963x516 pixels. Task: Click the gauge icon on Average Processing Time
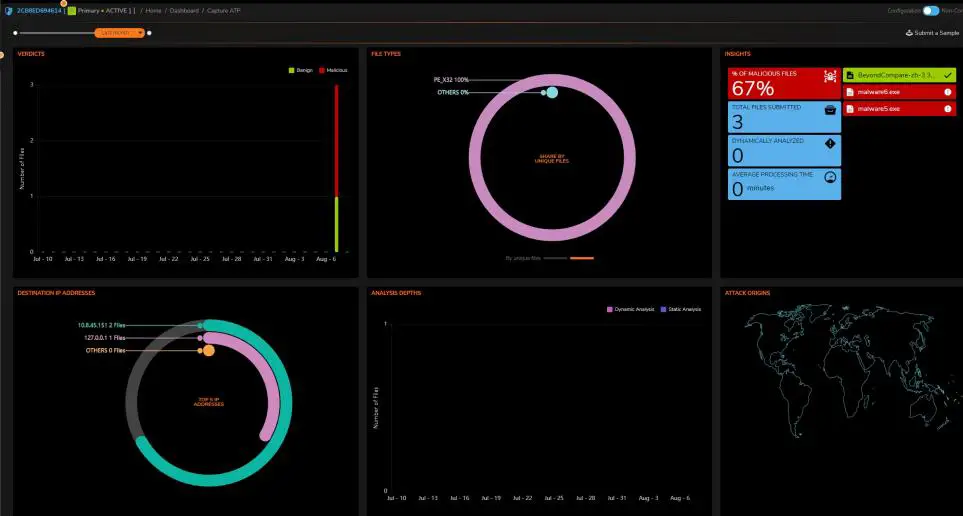[x=830, y=177]
